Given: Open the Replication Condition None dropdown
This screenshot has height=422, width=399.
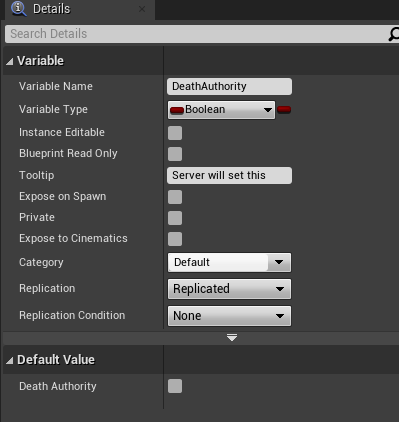Looking at the screenshot, I should 229,316.
